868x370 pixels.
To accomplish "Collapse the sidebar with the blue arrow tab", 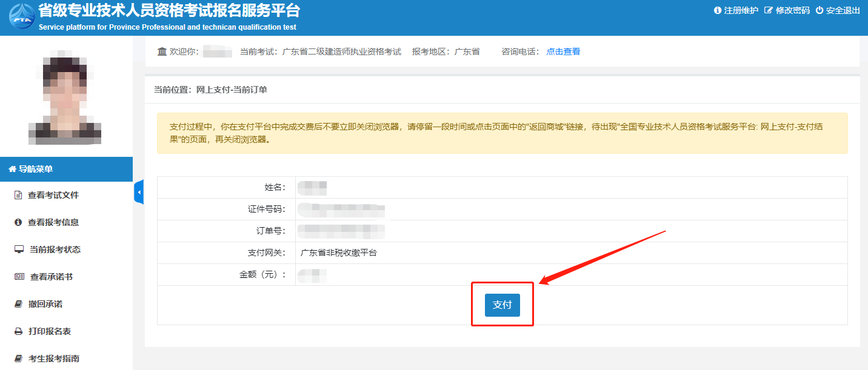I will (139, 192).
